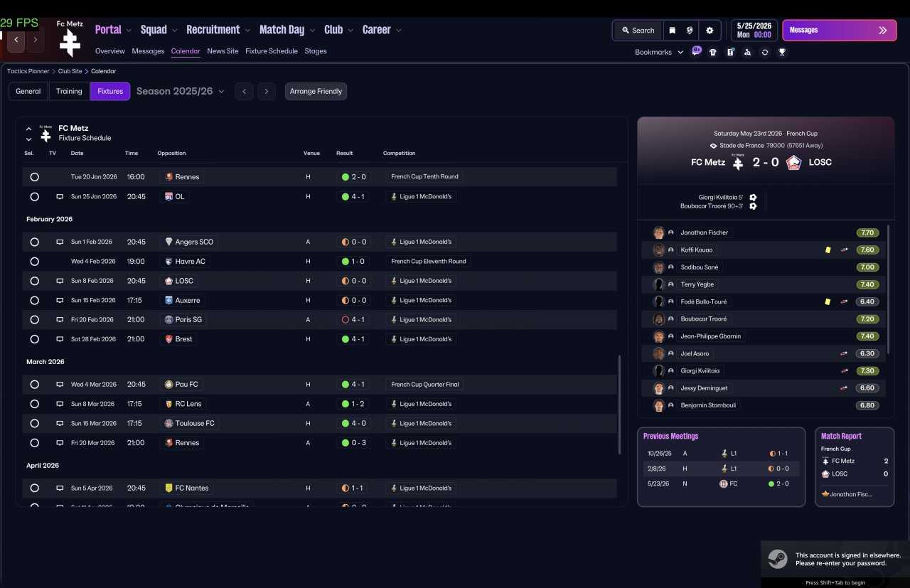Screen dimensions: 910x588
Task: Click the FC Metz crest beside 2 - 0 score
Action: click(738, 162)
